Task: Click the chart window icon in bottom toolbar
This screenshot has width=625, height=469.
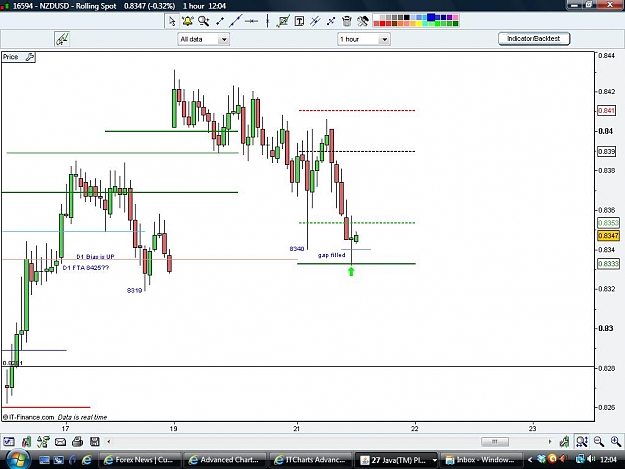Action: tap(9, 442)
